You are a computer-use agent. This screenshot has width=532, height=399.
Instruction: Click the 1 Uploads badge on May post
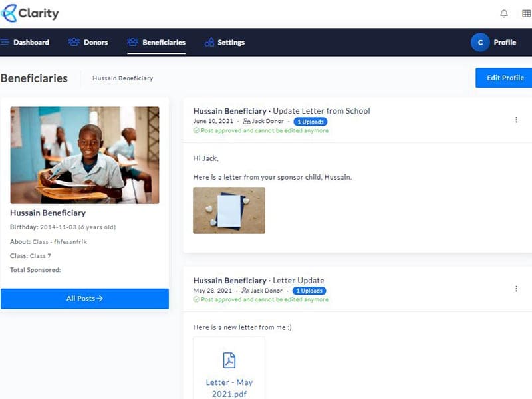(x=309, y=291)
